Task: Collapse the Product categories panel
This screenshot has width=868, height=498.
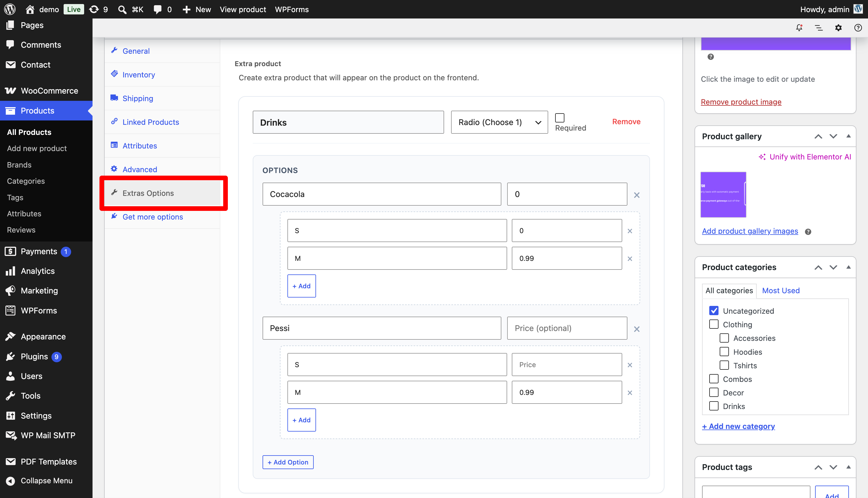Action: coord(848,267)
